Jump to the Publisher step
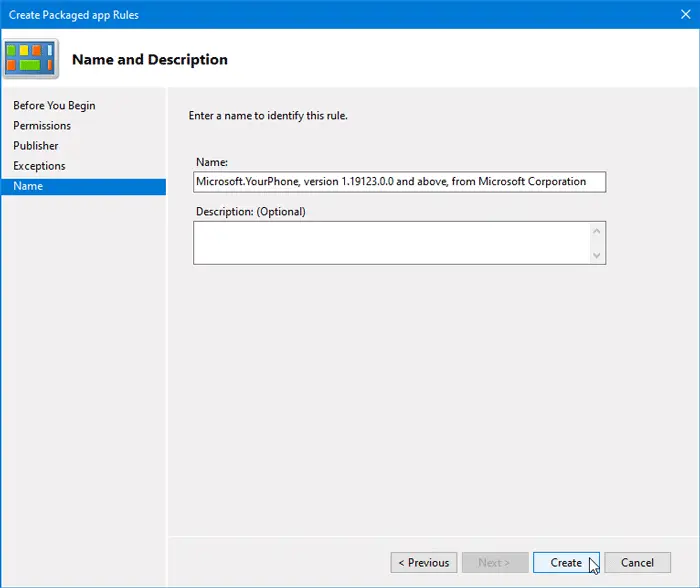This screenshot has width=700, height=588. pos(36,146)
